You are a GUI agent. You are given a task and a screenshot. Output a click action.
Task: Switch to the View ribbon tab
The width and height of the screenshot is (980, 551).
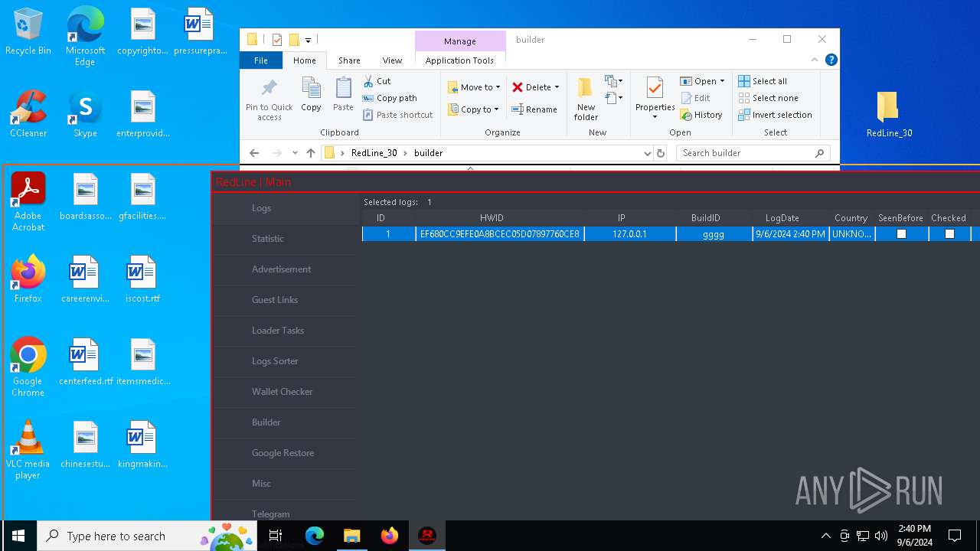click(x=392, y=60)
